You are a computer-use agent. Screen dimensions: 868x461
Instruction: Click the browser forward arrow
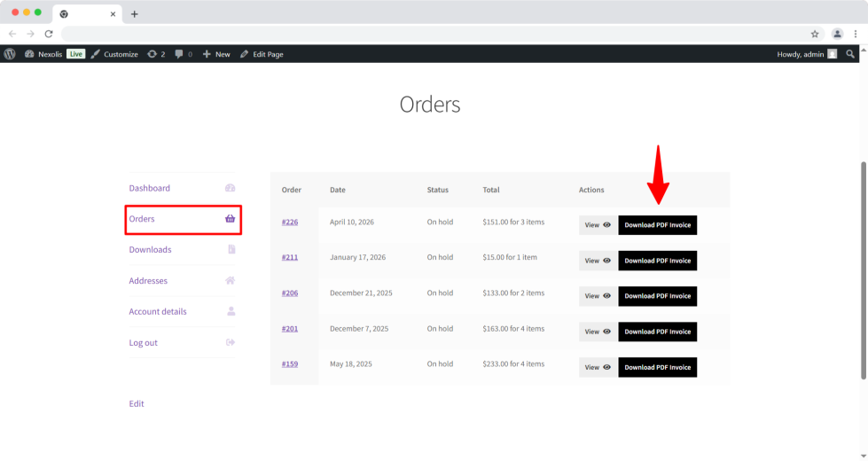30,34
